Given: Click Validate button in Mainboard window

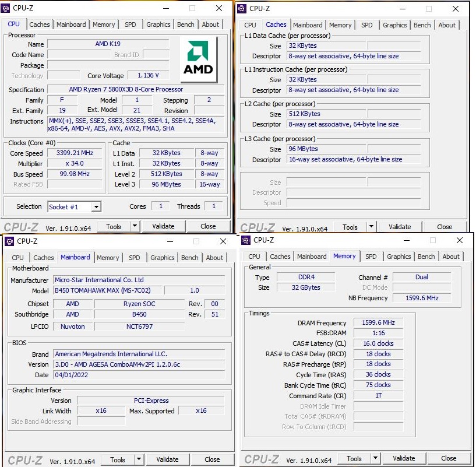Looking at the screenshot, I should click(167, 459).
